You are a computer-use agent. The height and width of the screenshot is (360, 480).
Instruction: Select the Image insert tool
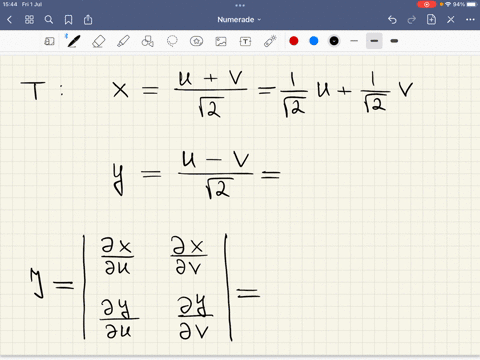[x=221, y=41]
